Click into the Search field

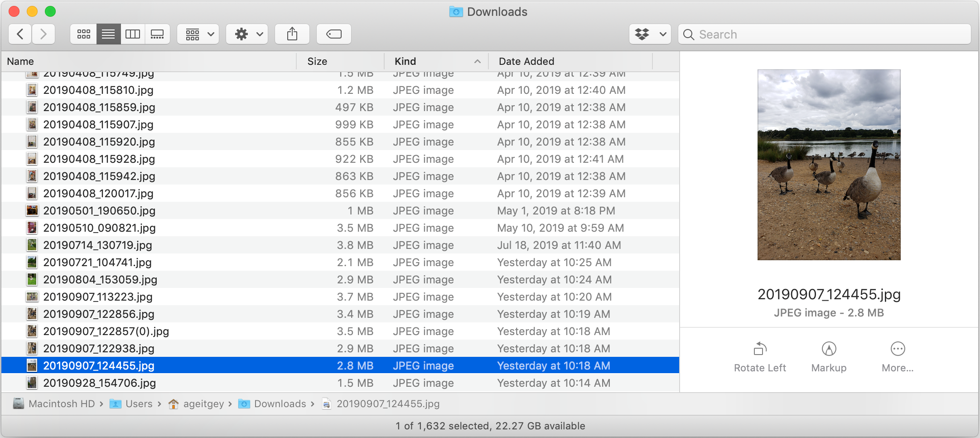825,34
